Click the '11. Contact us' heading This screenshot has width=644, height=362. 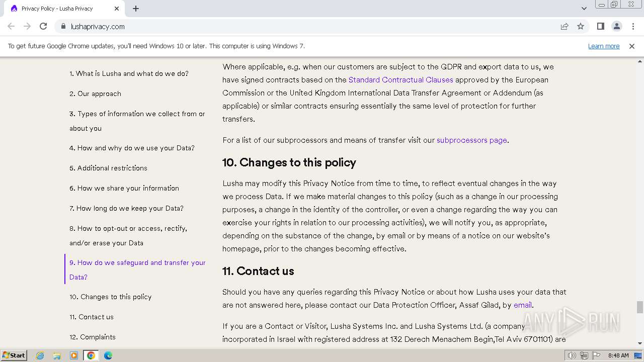coord(258,271)
